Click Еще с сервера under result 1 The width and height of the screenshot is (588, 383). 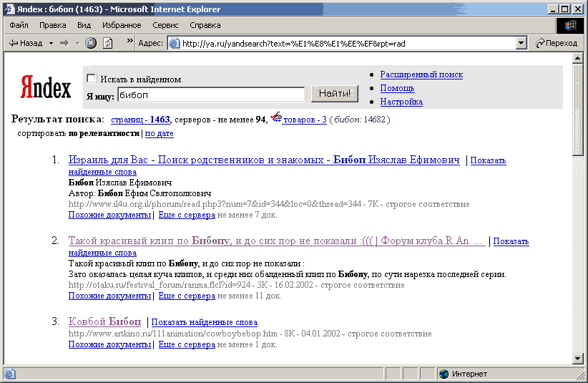(187, 215)
